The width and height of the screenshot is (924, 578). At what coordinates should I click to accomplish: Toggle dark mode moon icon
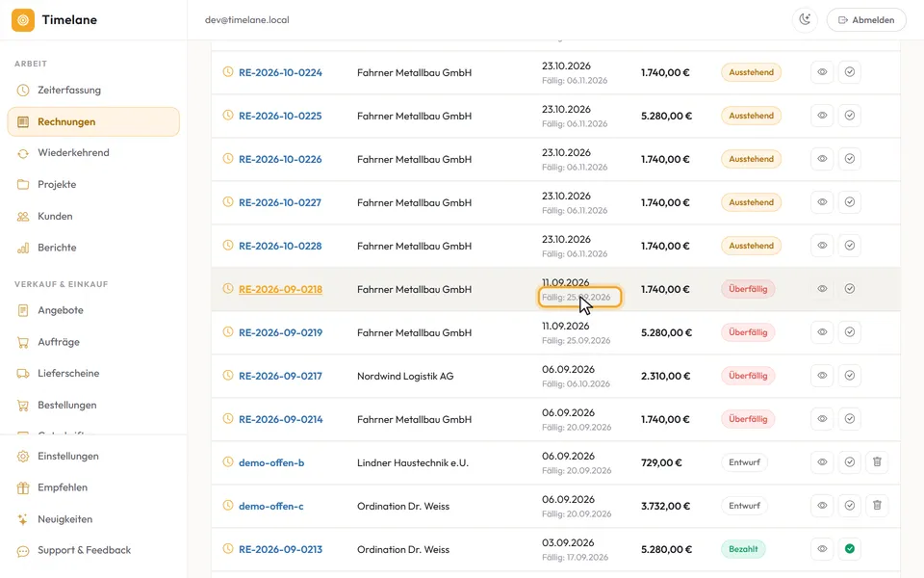805,19
